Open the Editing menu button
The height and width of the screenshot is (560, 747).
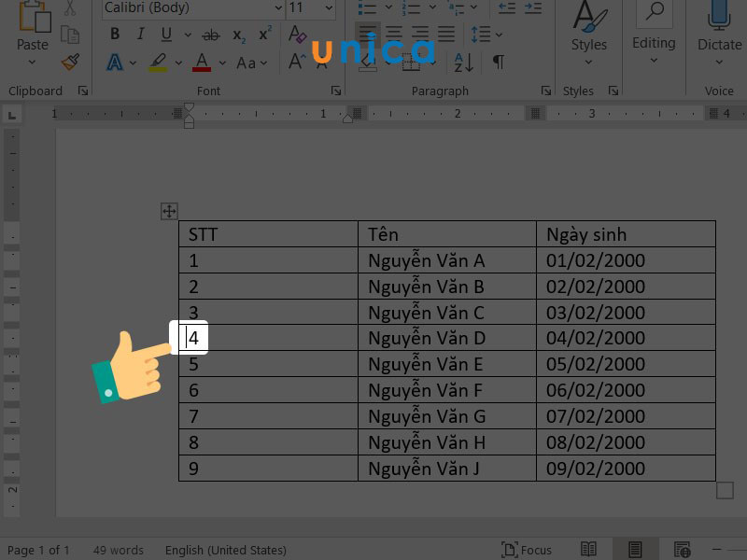tap(654, 34)
